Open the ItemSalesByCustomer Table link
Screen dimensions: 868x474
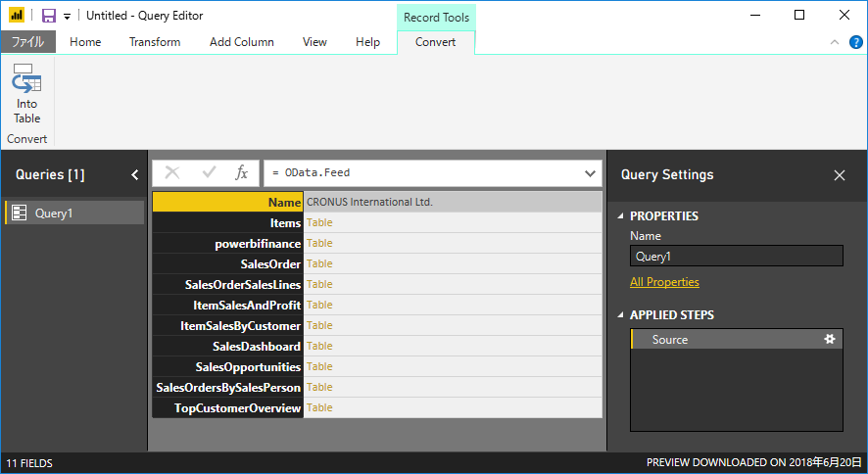click(x=319, y=325)
